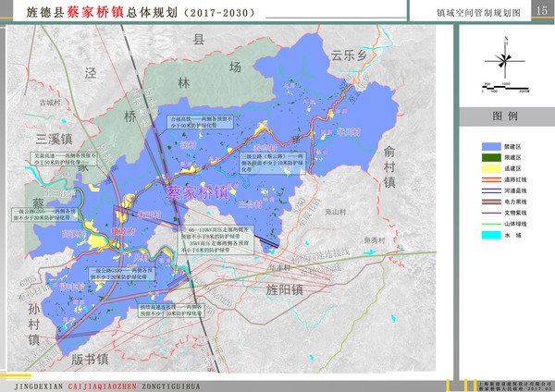The image size is (555, 392).
Task: Click the 凫山村 village label
Action: click(335, 212)
